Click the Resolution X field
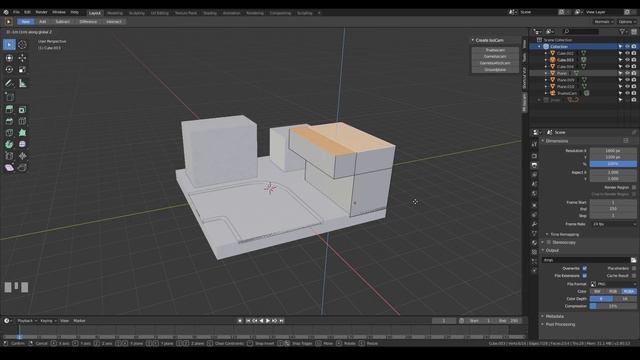The image size is (640, 360). point(613,151)
